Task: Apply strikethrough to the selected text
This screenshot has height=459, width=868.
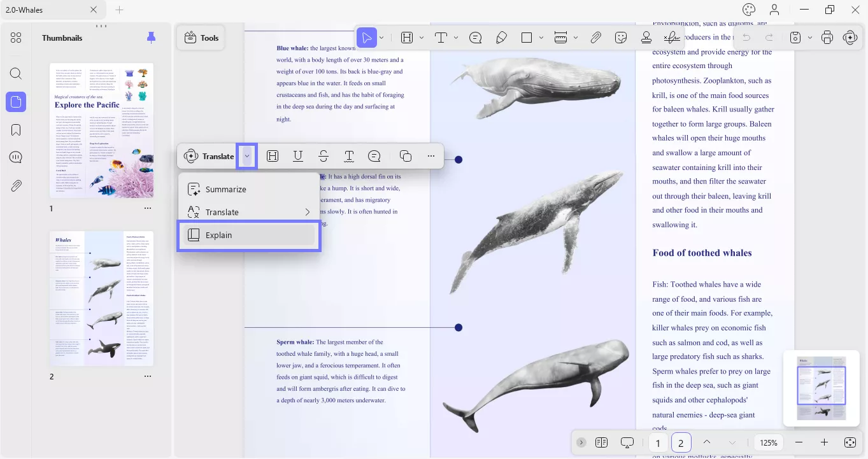Action: [323, 156]
